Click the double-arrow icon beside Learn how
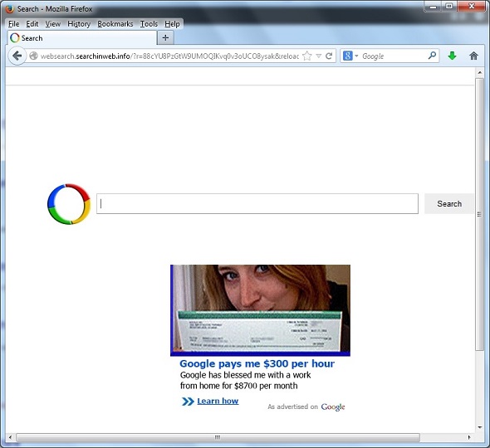The height and width of the screenshot is (448, 490). pyautogui.click(x=188, y=402)
